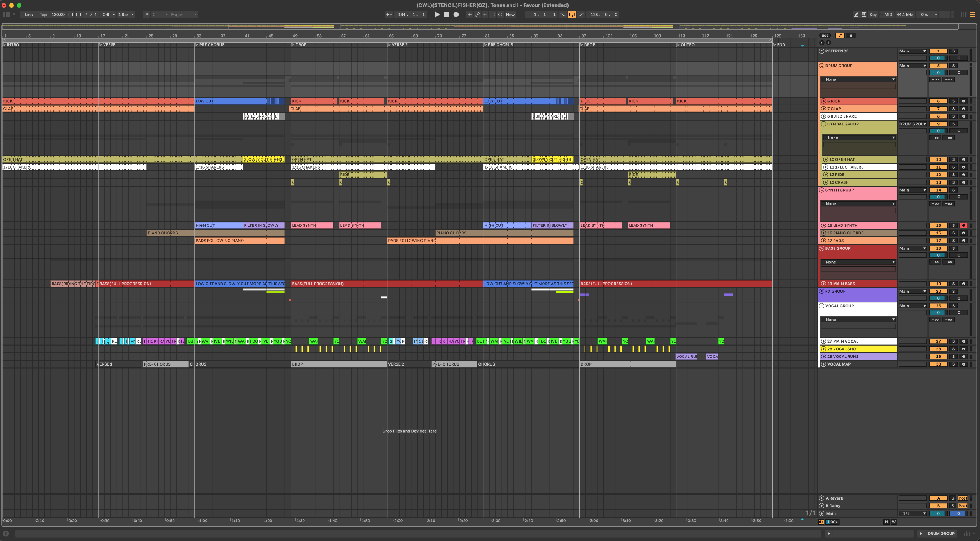Click the Lock Envelopes padlock icon

pyautogui.click(x=851, y=36)
